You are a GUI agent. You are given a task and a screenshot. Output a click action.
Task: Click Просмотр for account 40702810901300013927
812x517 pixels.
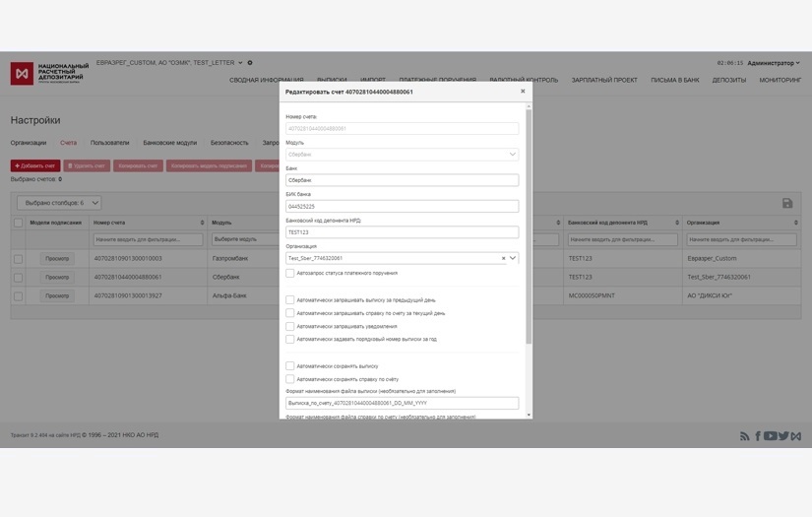pyautogui.click(x=57, y=295)
